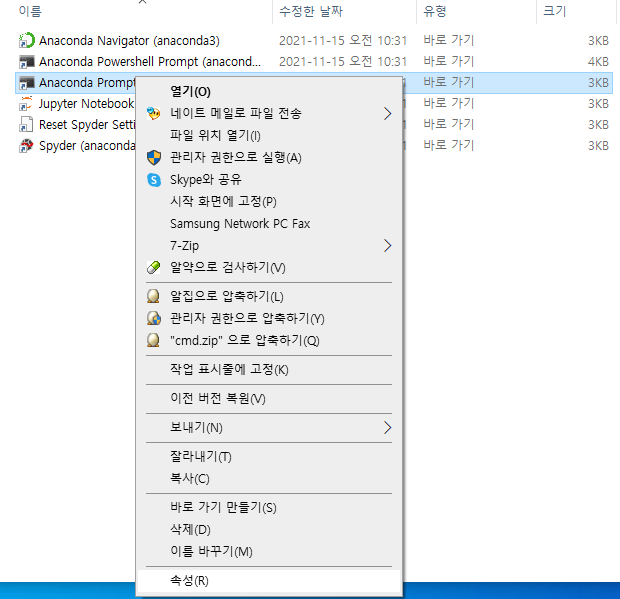Image resolution: width=620 pixels, height=599 pixels.
Task: Expand the 보내기 submenu arrow
Action: click(388, 427)
